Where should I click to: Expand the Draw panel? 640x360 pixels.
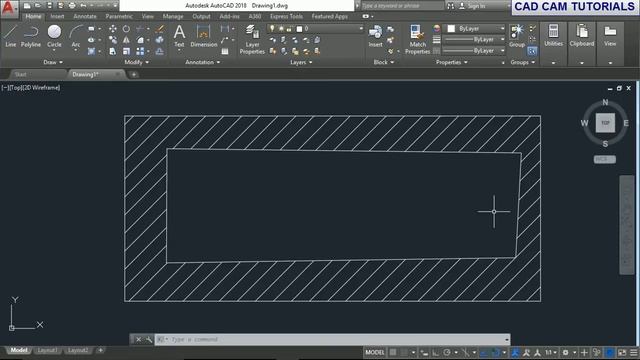[53, 62]
